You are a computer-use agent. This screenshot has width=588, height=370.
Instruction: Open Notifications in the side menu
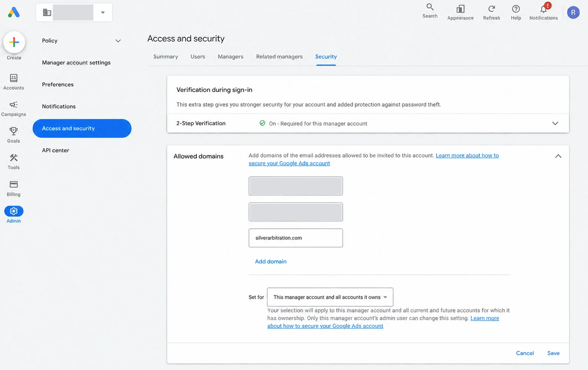point(59,106)
